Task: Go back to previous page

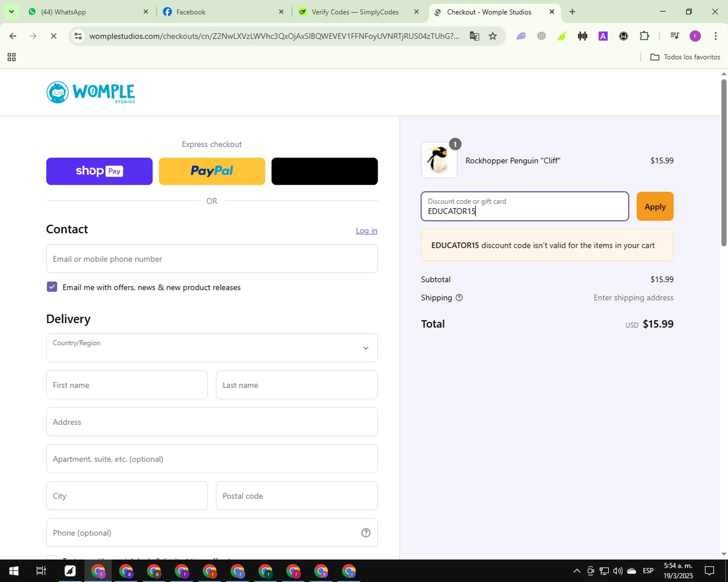Action: pyautogui.click(x=13, y=36)
